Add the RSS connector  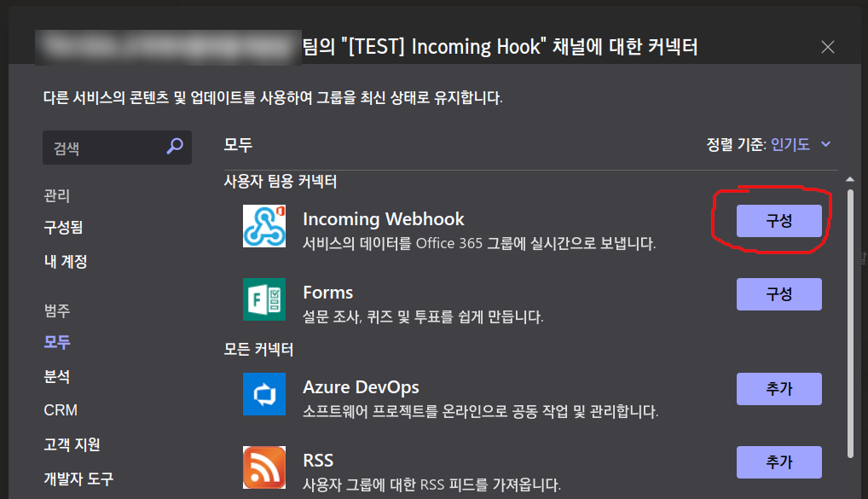(778, 461)
